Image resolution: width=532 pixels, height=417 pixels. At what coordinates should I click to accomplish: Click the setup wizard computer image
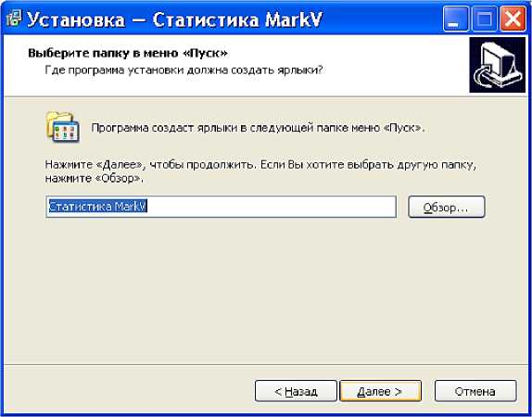498,65
